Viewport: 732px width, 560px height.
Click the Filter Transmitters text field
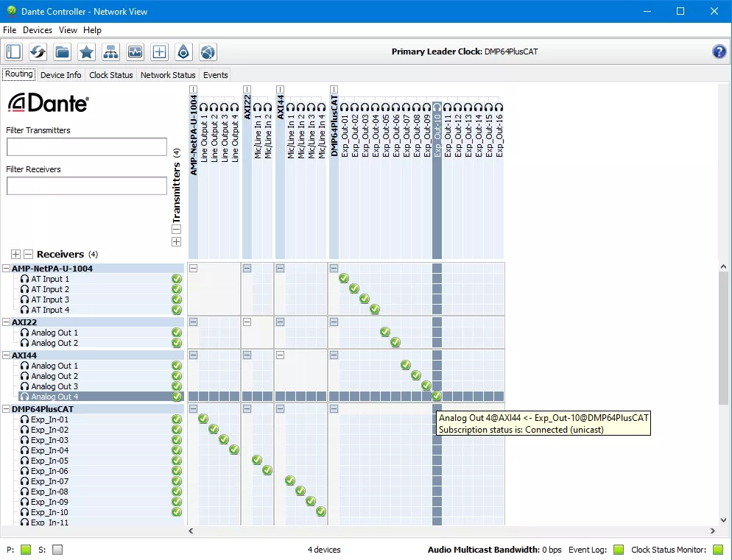point(87,146)
